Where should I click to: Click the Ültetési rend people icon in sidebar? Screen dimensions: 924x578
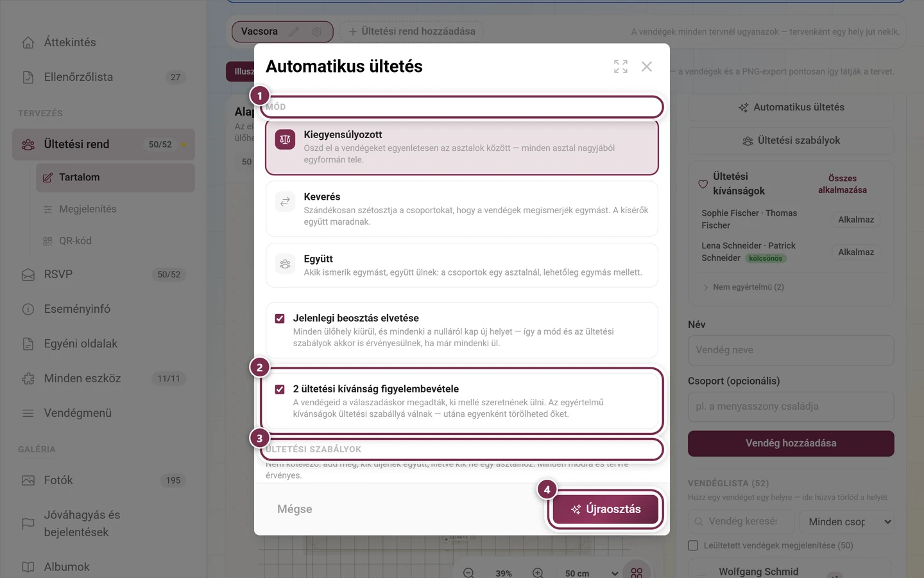(x=28, y=144)
